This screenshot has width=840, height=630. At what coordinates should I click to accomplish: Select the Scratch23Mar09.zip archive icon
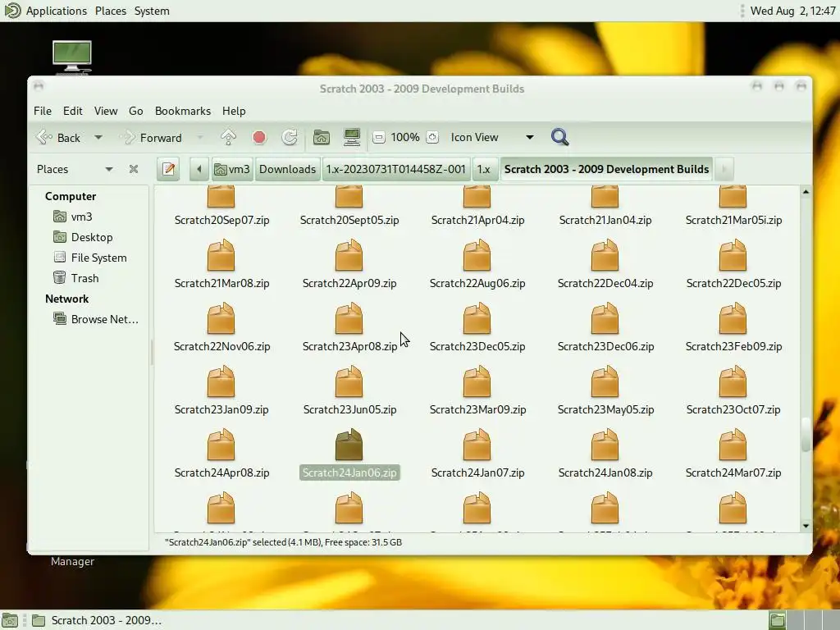(x=477, y=382)
